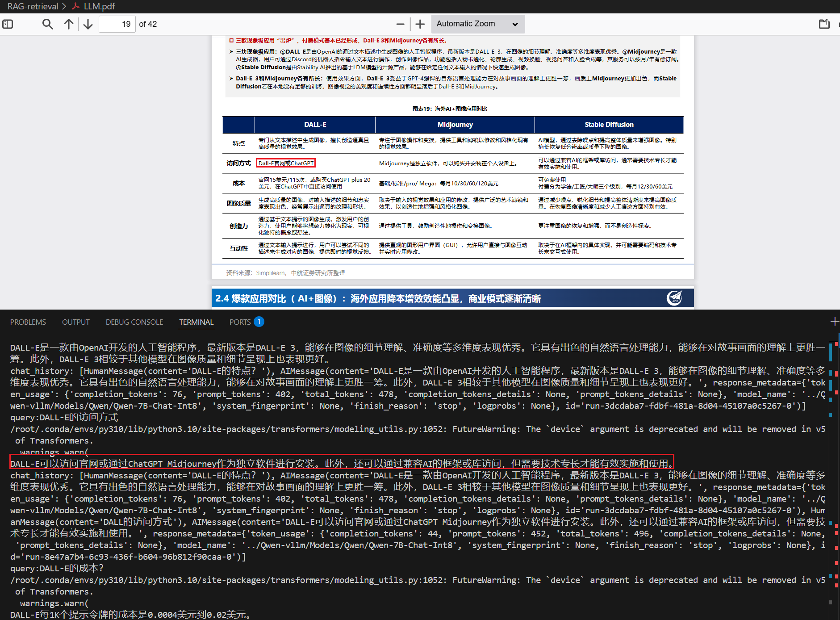Click the 访问方式 row label
840x620 pixels.
pos(238,163)
